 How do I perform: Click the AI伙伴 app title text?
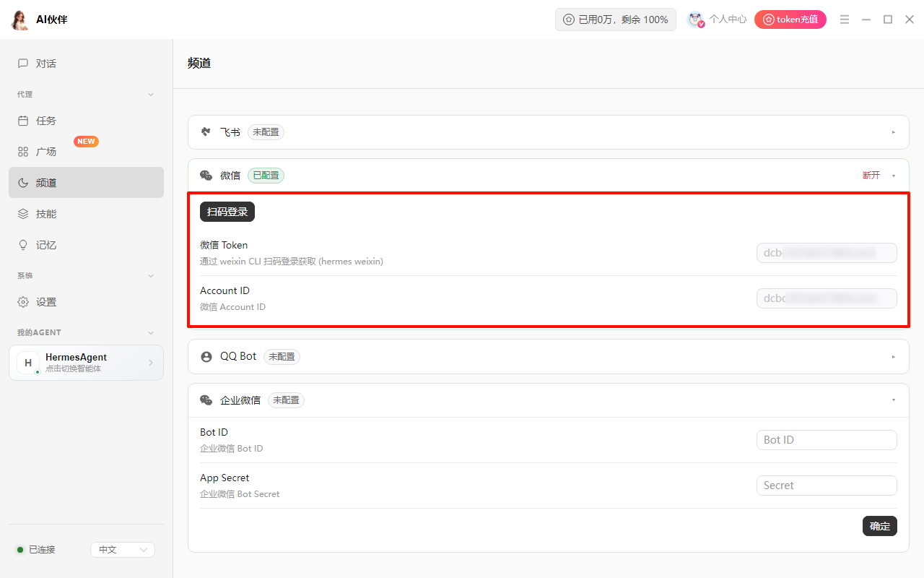click(x=52, y=20)
